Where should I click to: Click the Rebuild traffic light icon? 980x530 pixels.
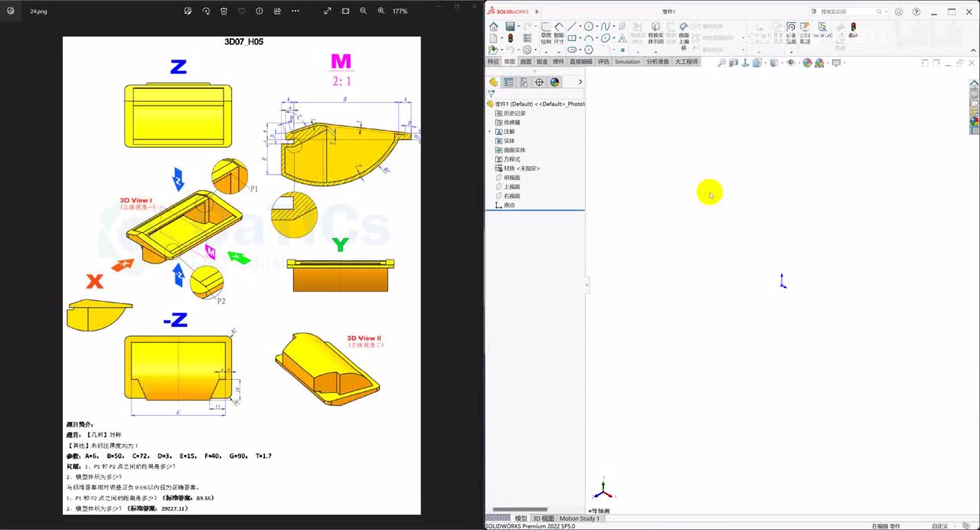point(510,38)
